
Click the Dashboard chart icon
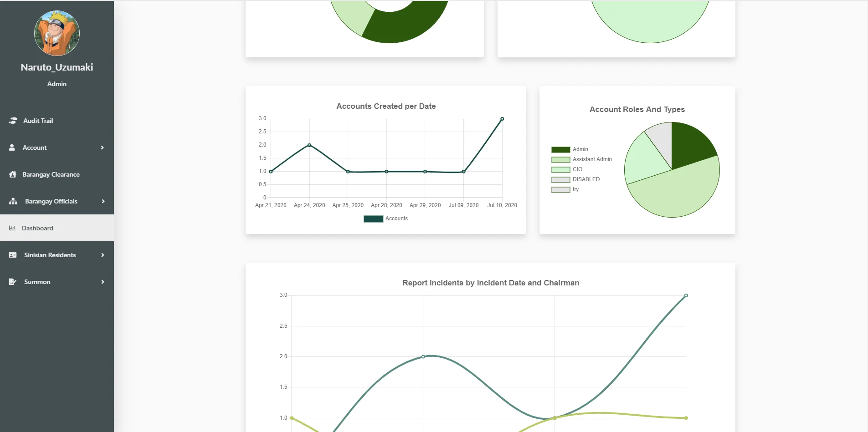pos(12,228)
